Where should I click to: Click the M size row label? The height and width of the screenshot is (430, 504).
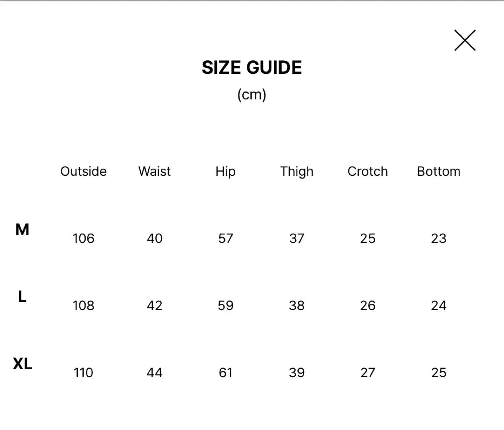point(22,229)
